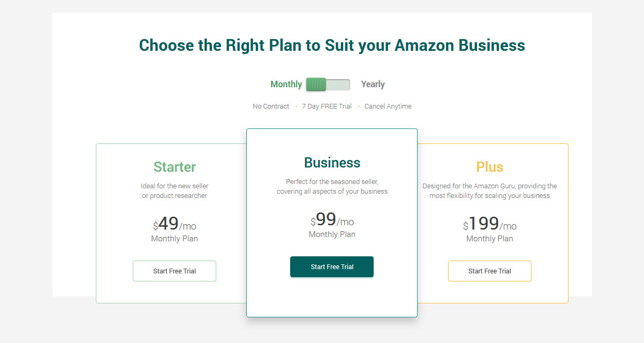Click the green slider handle of billing switch

point(316,84)
